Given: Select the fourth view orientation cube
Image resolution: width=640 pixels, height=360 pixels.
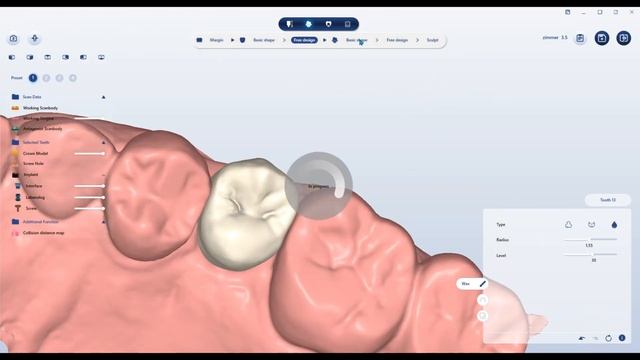Looking at the screenshot, I should click(65, 57).
